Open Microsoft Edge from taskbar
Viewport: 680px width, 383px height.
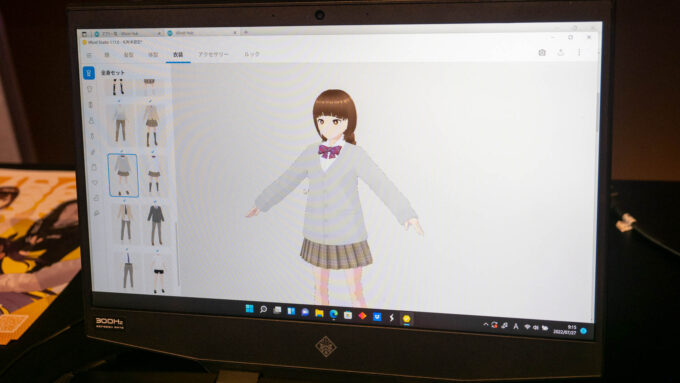[333, 314]
